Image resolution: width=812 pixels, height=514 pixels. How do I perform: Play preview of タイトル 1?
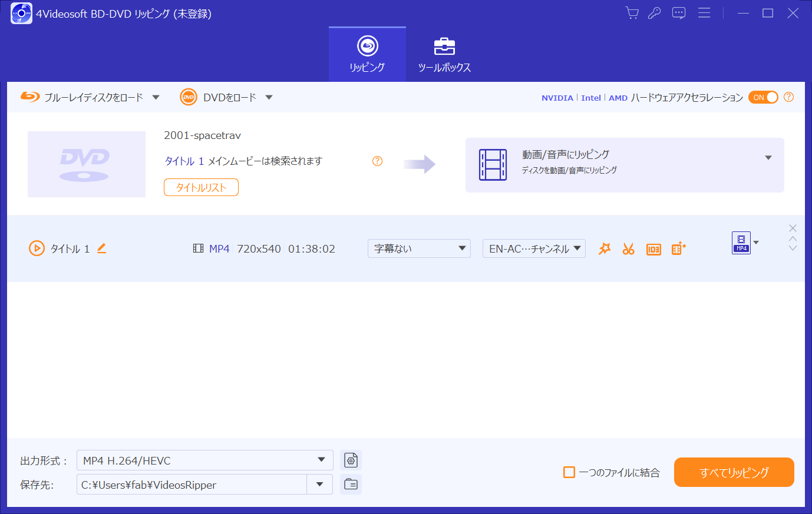tap(37, 248)
